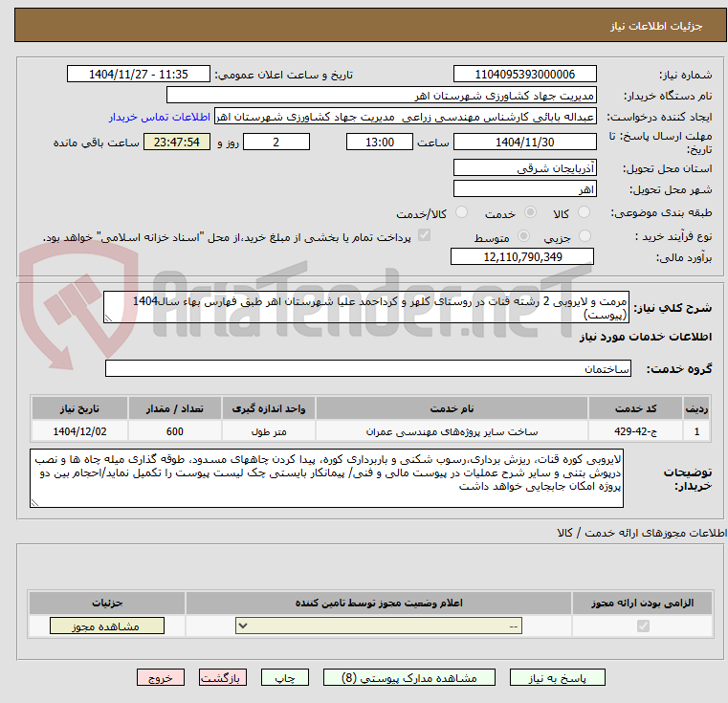Click the اطلاعات مجوزهای ارائه خدمت heading
This screenshot has width=728, height=703.
tap(642, 533)
